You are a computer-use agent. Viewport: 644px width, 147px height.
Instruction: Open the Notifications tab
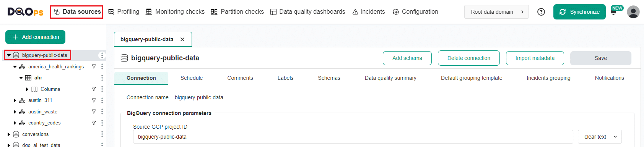tap(609, 78)
